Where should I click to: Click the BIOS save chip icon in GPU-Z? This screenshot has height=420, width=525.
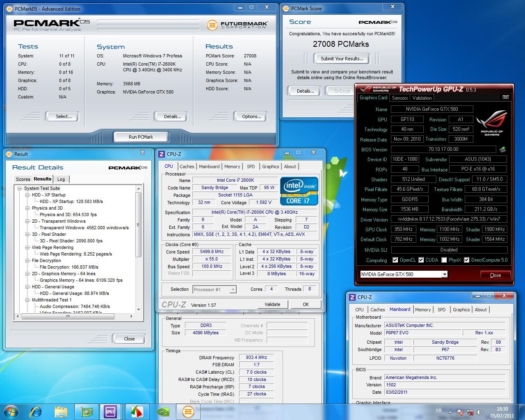pyautogui.click(x=502, y=149)
